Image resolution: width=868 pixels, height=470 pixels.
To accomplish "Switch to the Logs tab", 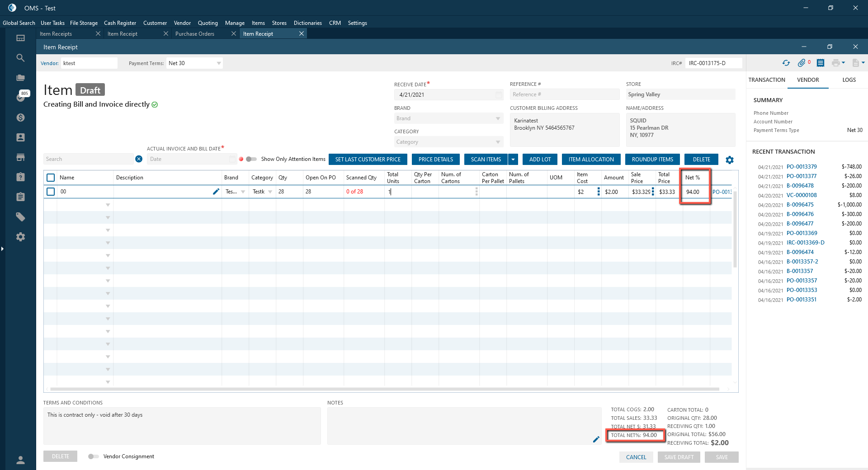I will coord(849,80).
